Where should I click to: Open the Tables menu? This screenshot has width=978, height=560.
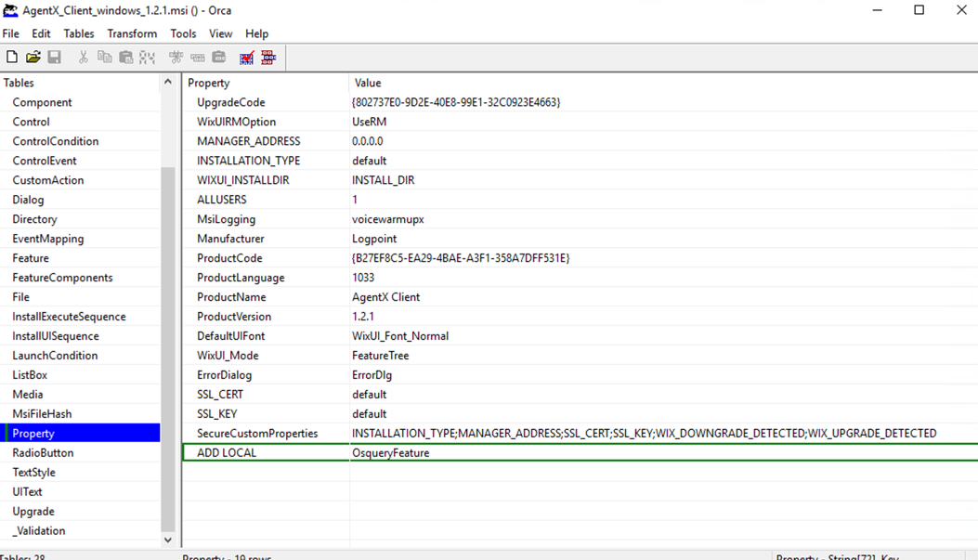click(x=79, y=33)
